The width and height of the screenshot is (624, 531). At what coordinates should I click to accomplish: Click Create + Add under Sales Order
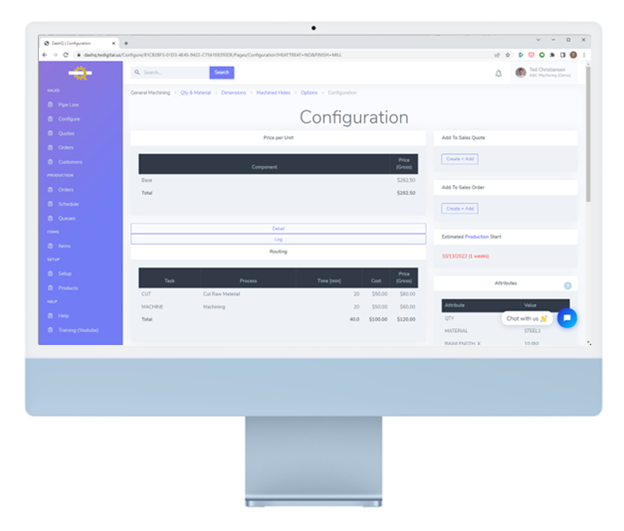tap(459, 208)
